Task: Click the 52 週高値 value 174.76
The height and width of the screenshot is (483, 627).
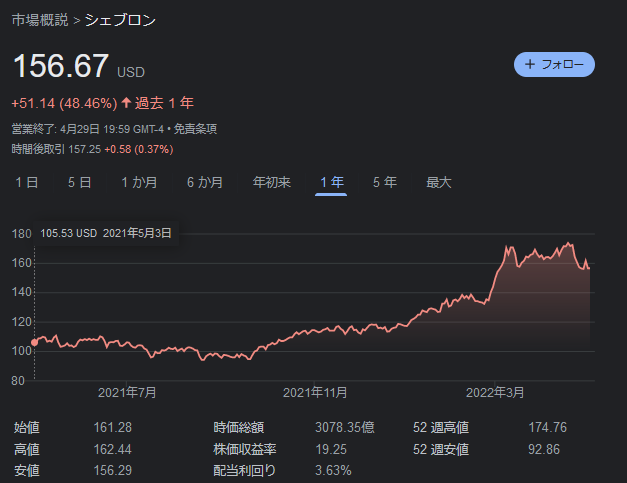Action: 547,427
